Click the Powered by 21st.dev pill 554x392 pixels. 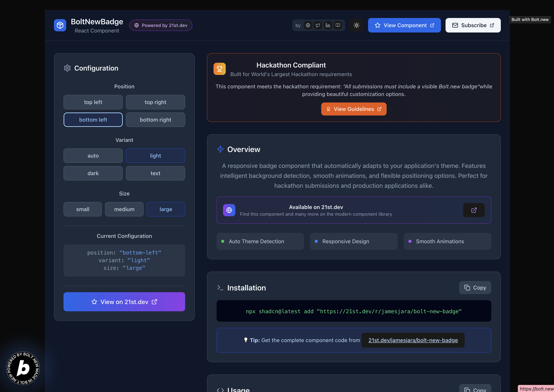tap(161, 25)
